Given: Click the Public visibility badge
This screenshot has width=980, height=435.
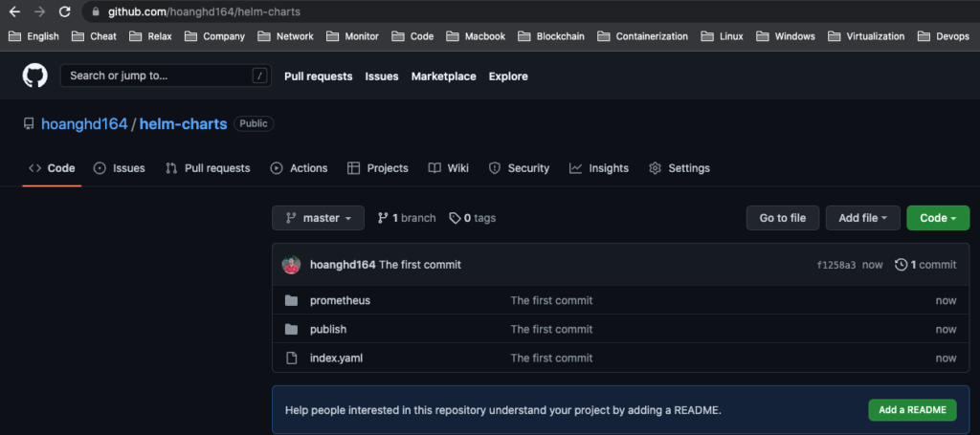Looking at the screenshot, I should 254,123.
